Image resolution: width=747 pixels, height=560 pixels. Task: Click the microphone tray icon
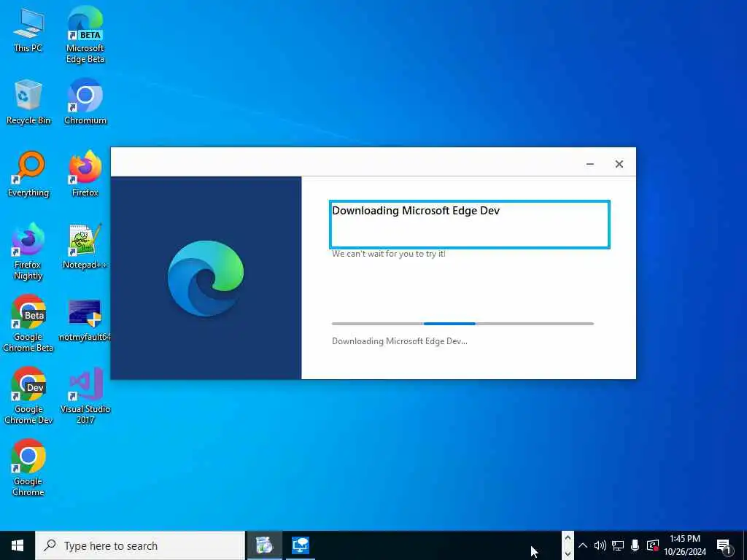click(635, 545)
